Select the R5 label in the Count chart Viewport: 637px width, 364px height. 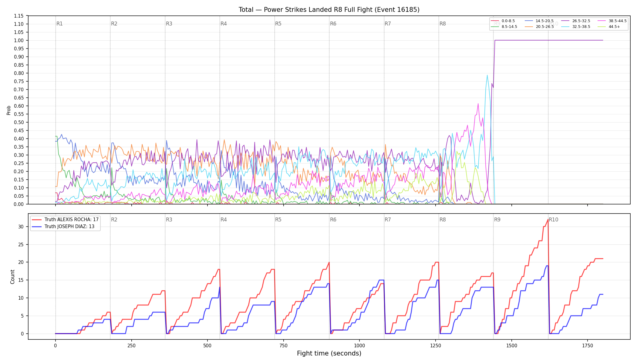(278, 220)
